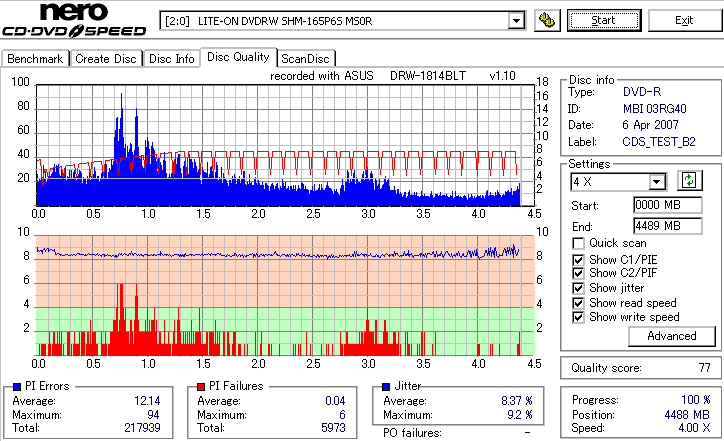Expand the 4 X speed dropdown
Viewport: 724px width, 441px height.
[x=656, y=182]
